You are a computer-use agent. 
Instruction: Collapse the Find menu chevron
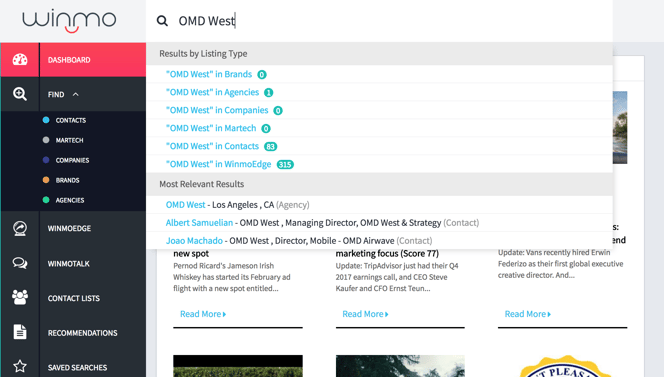[75, 94]
